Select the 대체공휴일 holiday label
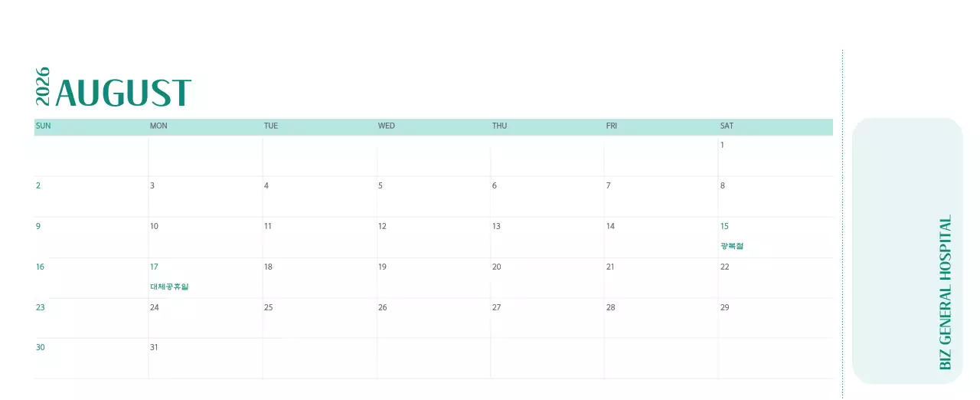This screenshot has width=980, height=400. 169,287
